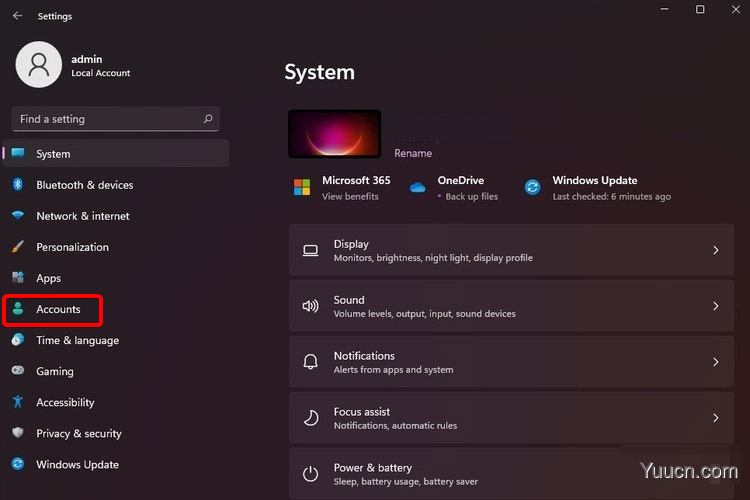Click Back up files under OneDrive
Screen dimensions: 750x500
472,197
